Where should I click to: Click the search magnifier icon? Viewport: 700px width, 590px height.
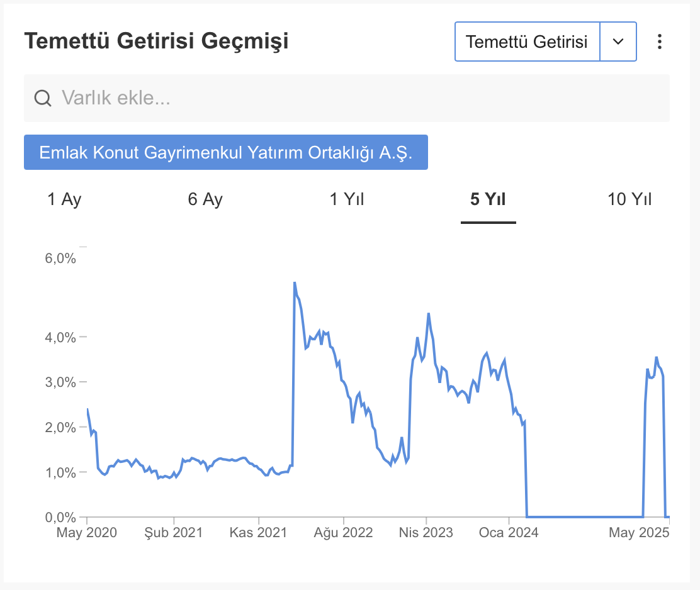(43, 98)
